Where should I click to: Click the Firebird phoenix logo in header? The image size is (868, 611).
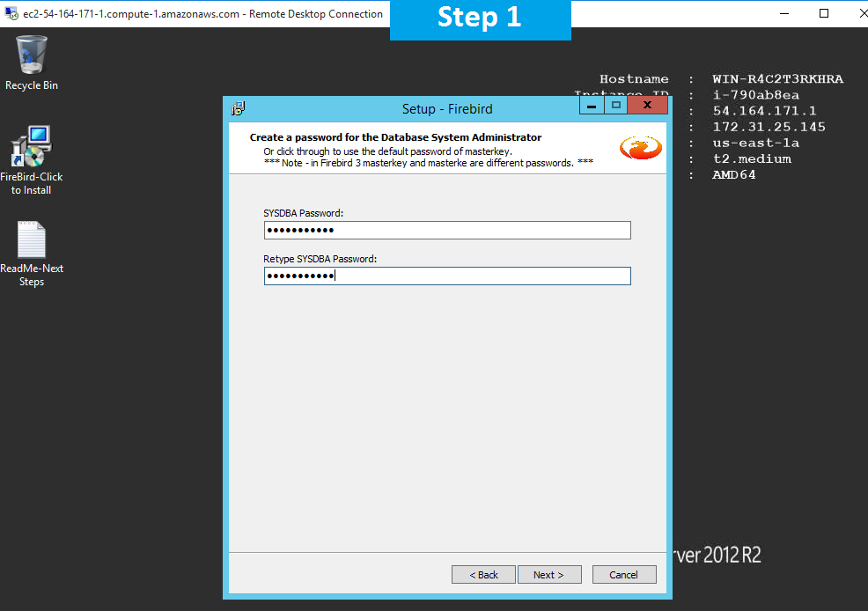tap(640, 148)
